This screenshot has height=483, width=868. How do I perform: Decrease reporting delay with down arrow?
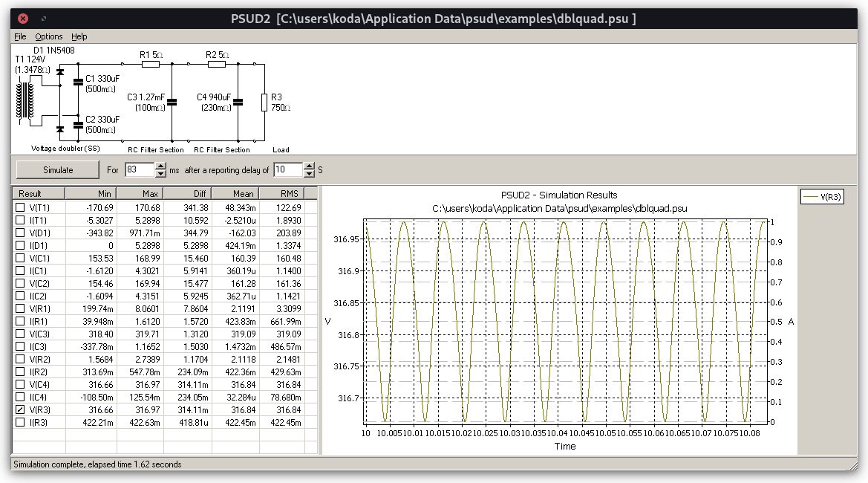[x=310, y=173]
